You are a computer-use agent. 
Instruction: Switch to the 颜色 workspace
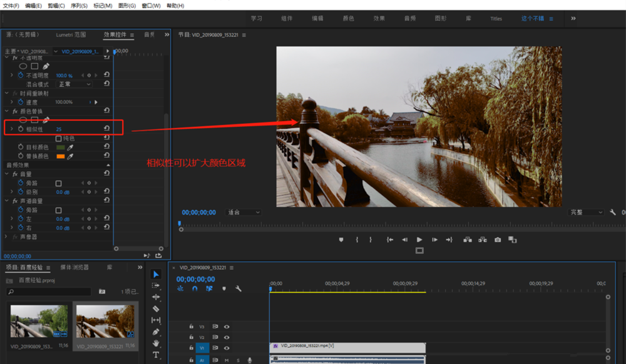(x=348, y=19)
